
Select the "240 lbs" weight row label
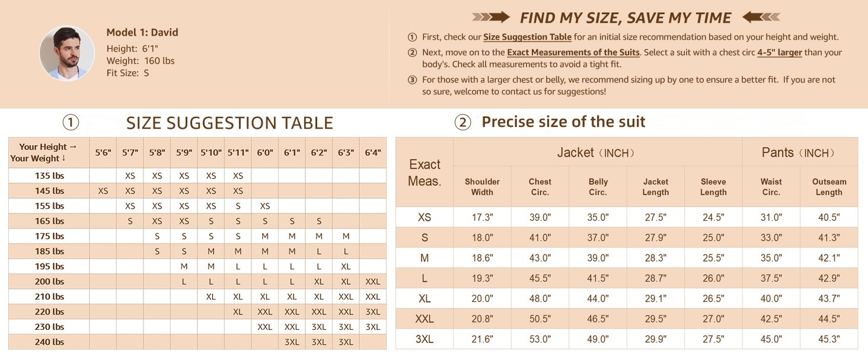pos(49,342)
